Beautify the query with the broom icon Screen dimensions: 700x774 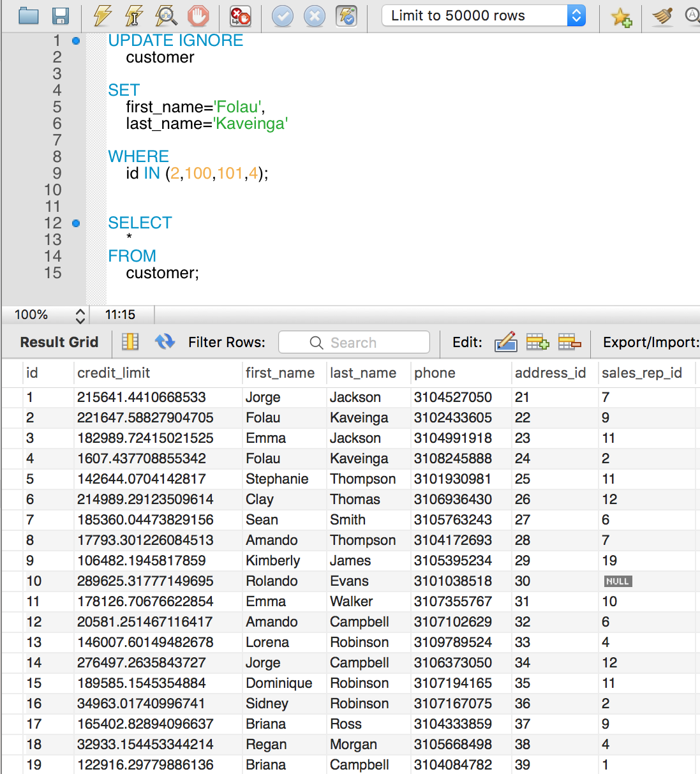tap(662, 17)
